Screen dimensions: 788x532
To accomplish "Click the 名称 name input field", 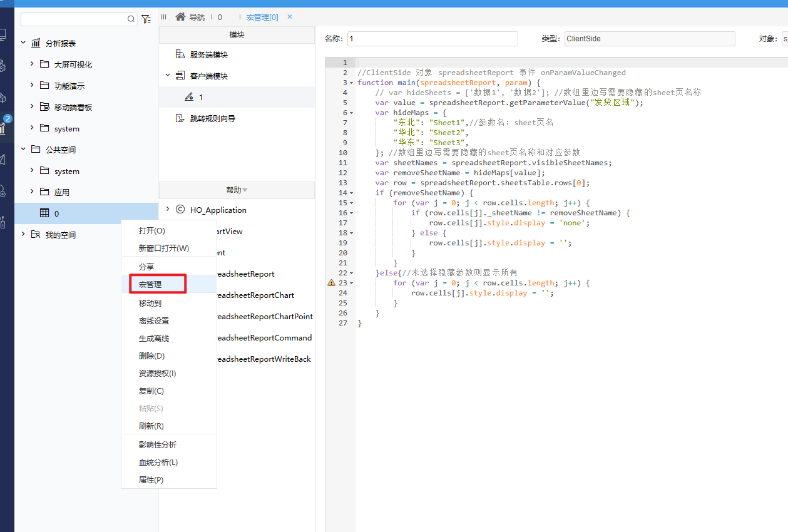I will 432,39.
